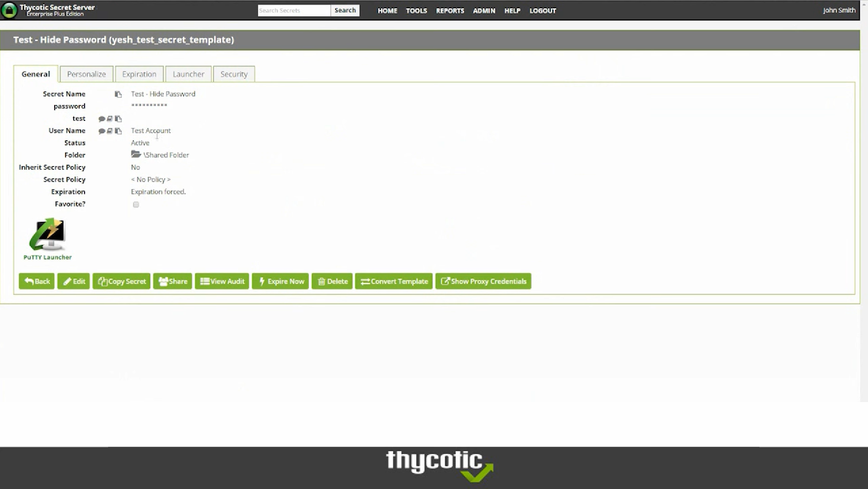The height and width of the screenshot is (489, 868).
Task: Switch to the Security tab
Action: [234, 74]
